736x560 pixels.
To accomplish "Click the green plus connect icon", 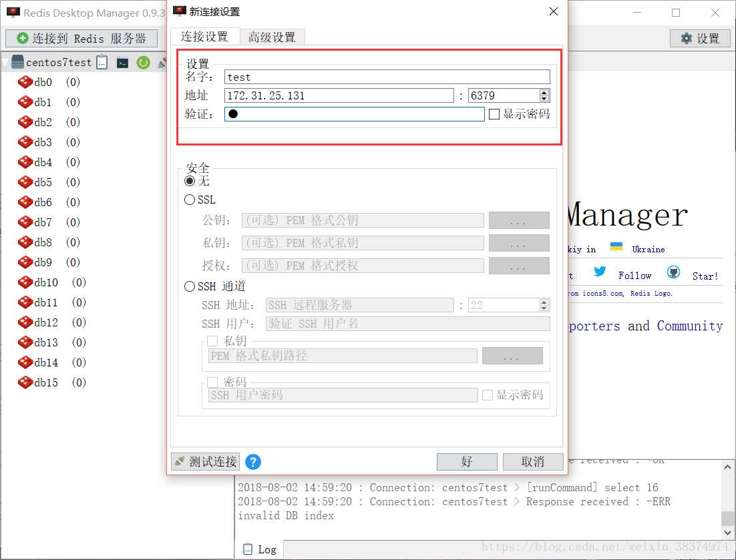I will click(x=23, y=38).
